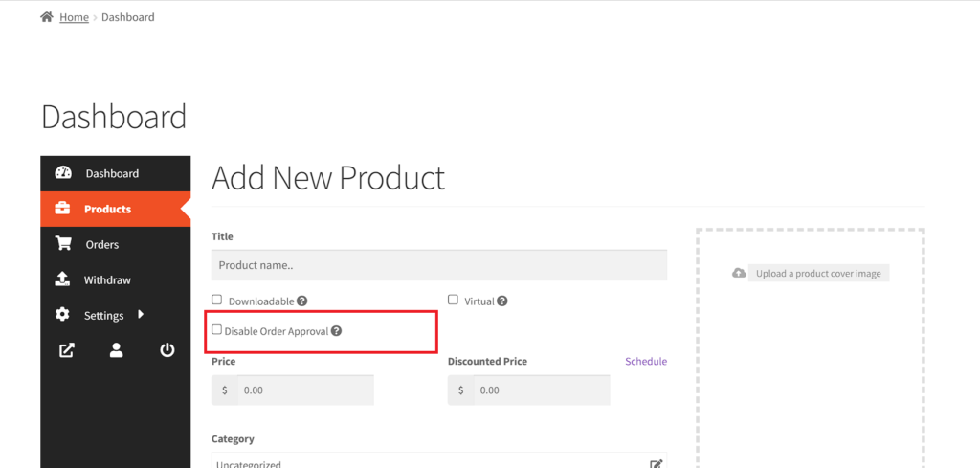
Task: Click the Virtual help question icon
Action: 501,301
